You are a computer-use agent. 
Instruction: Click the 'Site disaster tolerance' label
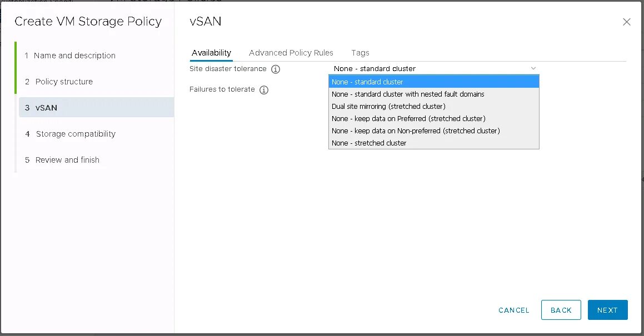[228, 69]
